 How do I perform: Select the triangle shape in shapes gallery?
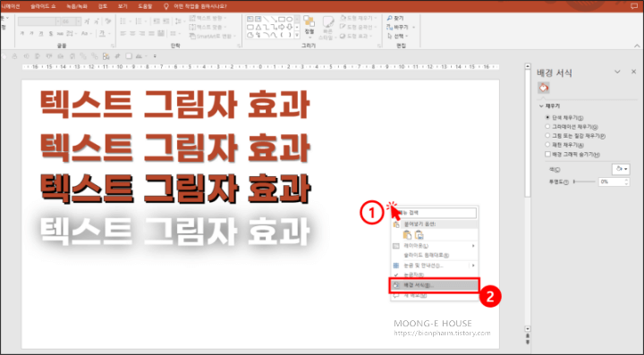point(258,27)
